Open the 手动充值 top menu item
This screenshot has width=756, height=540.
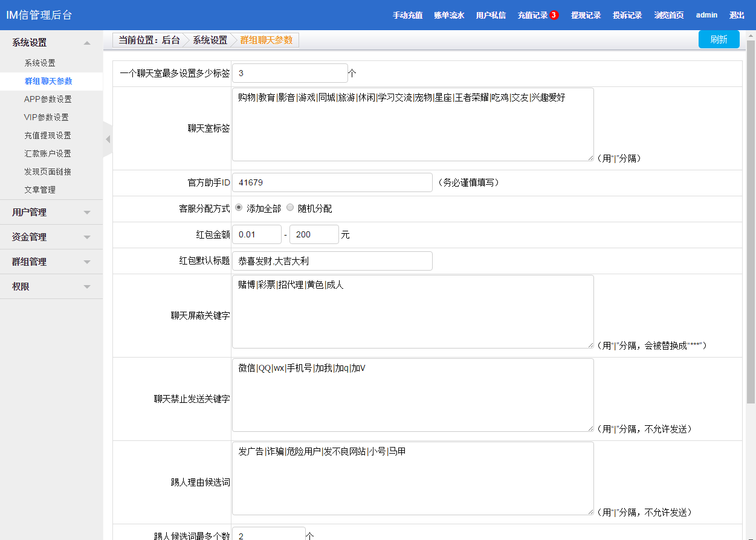407,16
